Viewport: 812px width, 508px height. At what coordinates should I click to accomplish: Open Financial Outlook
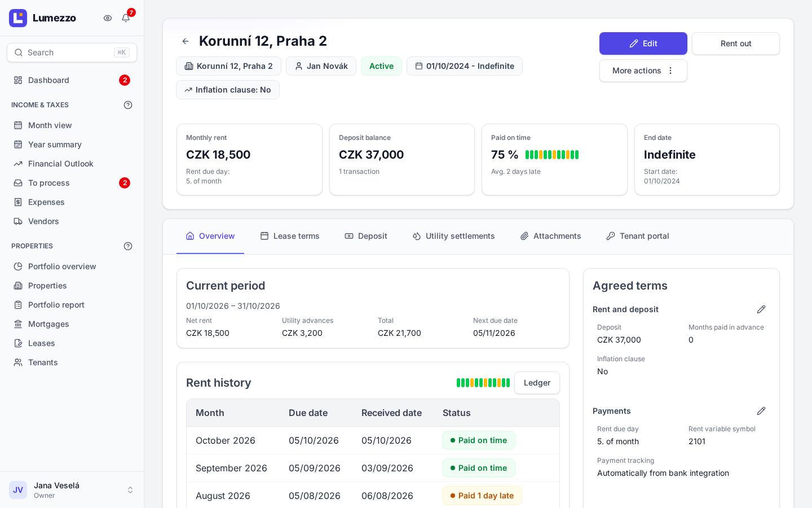[72, 164]
